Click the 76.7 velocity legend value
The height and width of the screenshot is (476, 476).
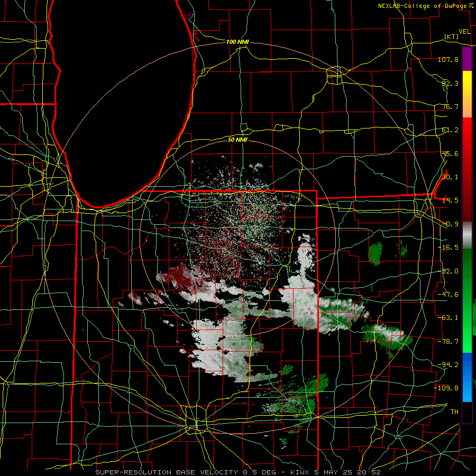click(450, 106)
